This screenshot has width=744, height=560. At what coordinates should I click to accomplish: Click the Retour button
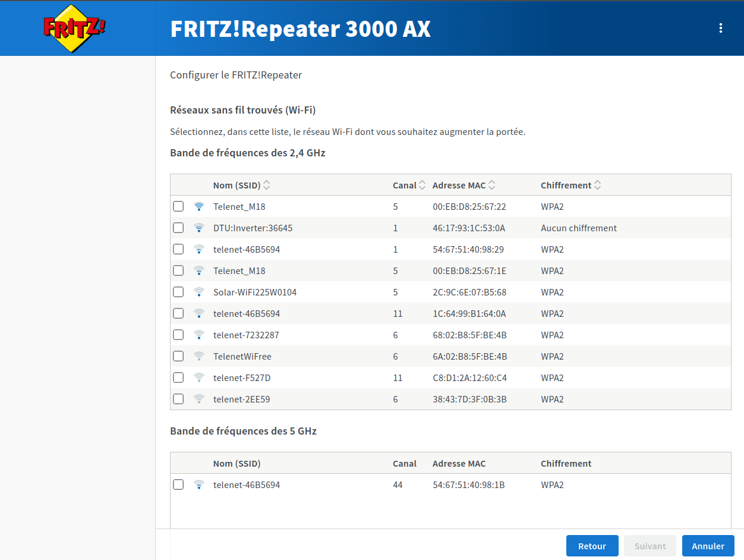(592, 546)
